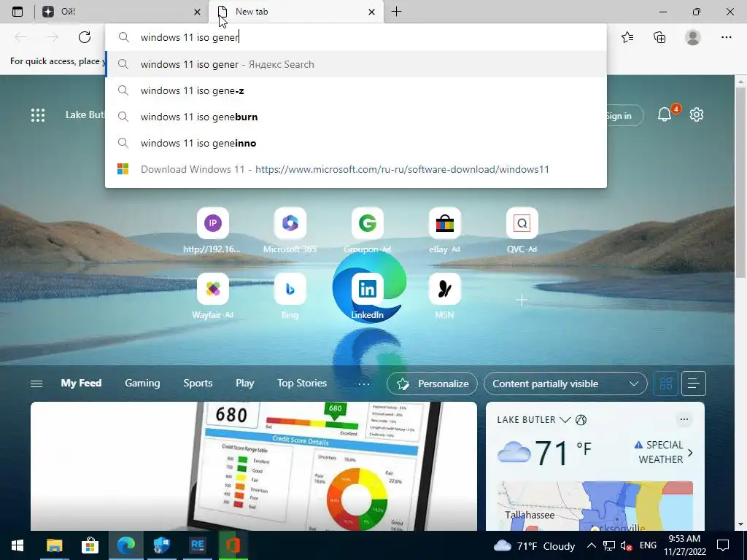Screen dimensions: 747x560
Task: Click the browser Refresh button
Action: [85, 37]
